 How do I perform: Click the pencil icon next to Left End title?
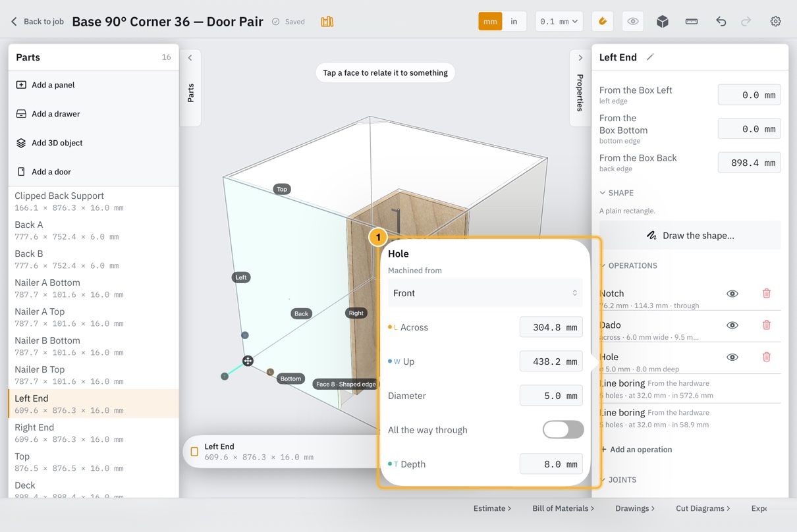point(650,57)
